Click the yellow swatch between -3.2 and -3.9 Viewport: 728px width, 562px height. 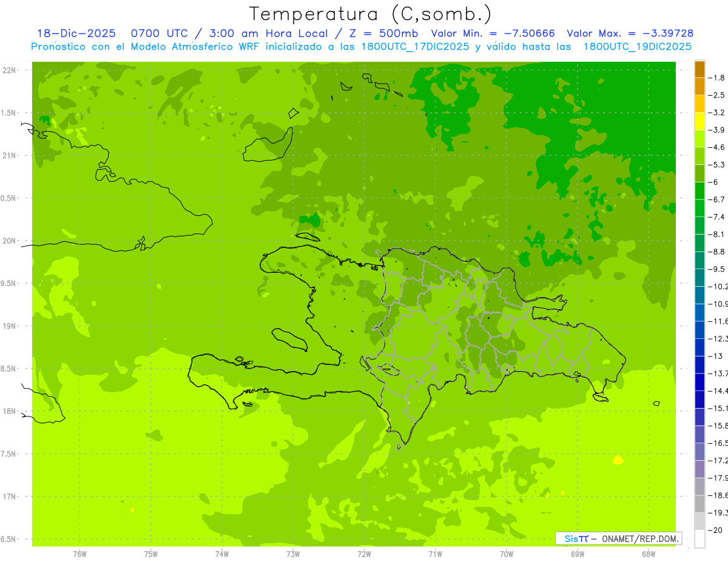click(699, 121)
